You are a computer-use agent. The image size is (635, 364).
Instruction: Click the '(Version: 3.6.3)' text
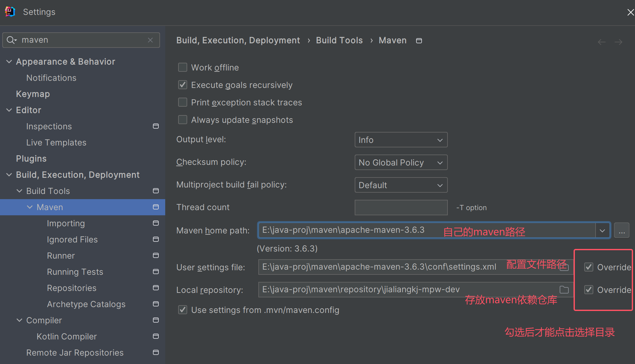click(287, 248)
